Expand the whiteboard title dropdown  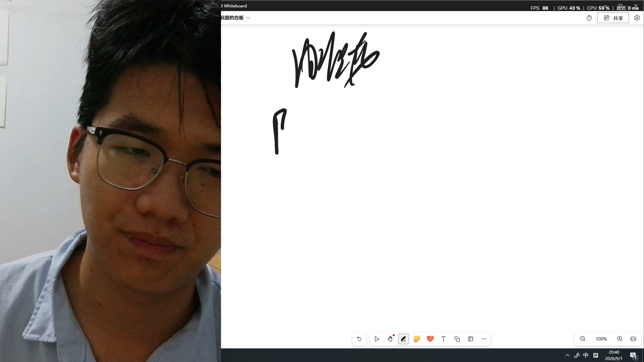pos(248,18)
